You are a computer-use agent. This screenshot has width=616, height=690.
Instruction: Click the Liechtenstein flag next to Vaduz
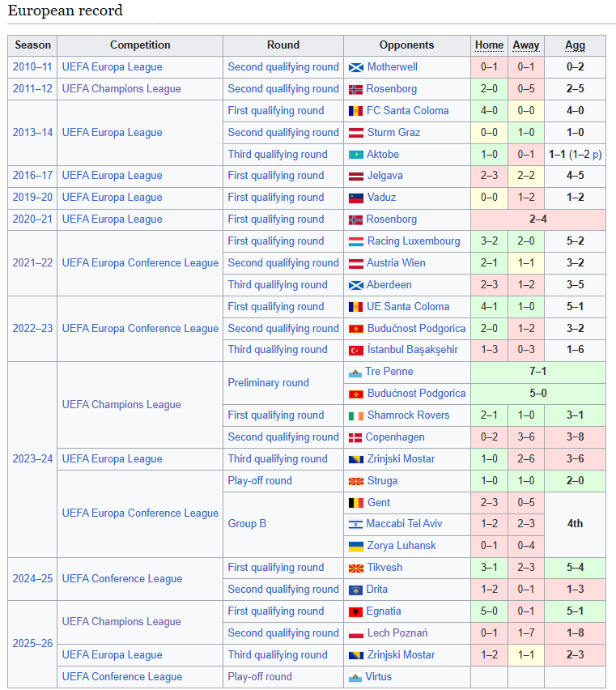tap(355, 198)
